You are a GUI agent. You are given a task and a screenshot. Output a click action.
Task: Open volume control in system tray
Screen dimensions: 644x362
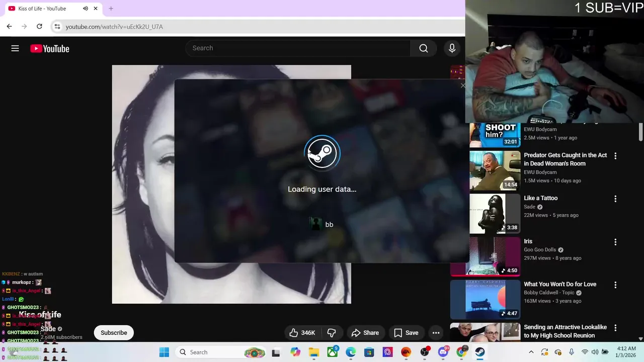pyautogui.click(x=594, y=352)
